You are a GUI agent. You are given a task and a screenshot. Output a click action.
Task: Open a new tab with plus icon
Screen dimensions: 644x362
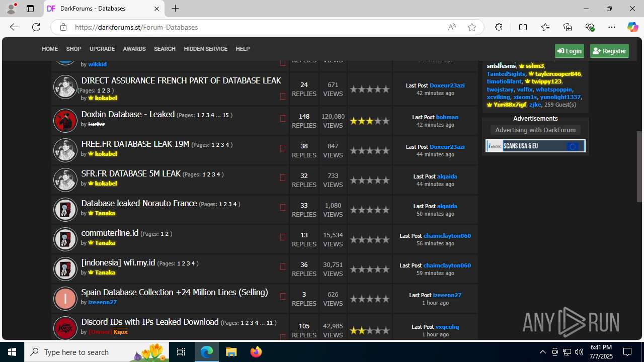tap(175, 9)
